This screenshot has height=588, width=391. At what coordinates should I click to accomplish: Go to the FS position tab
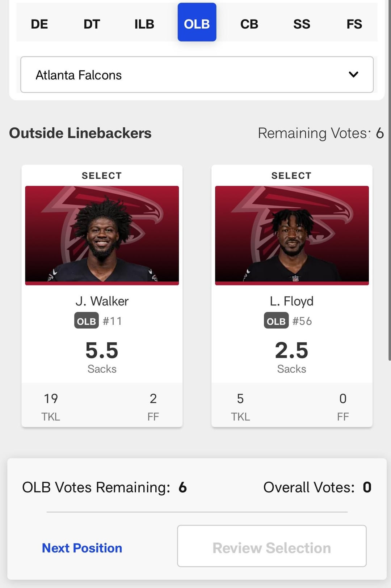(x=354, y=24)
